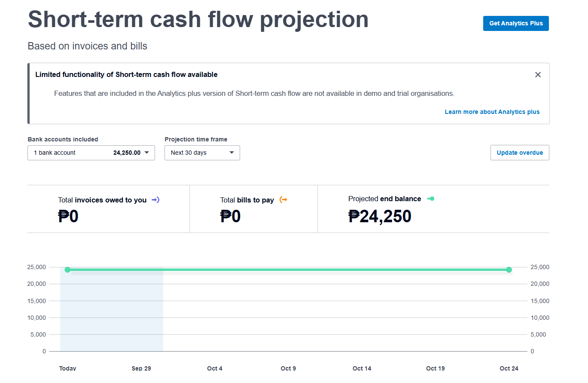This screenshot has width=588, height=383.
Task: Click the Today label on the chart axis
Action: coord(67,368)
